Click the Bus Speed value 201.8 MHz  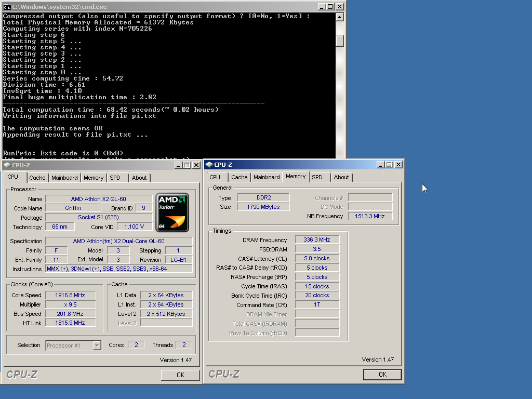pos(70,314)
